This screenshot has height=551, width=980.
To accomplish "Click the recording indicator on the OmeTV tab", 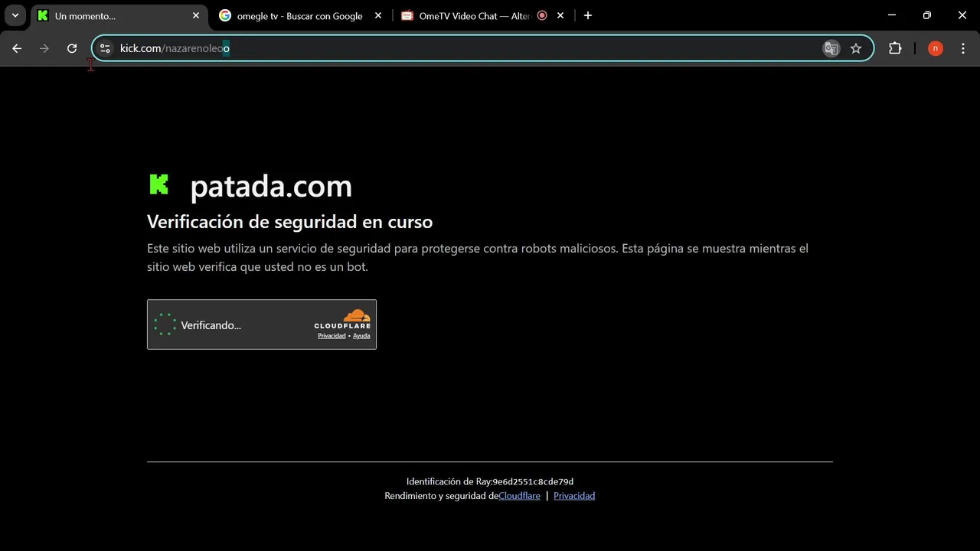I will (542, 15).
